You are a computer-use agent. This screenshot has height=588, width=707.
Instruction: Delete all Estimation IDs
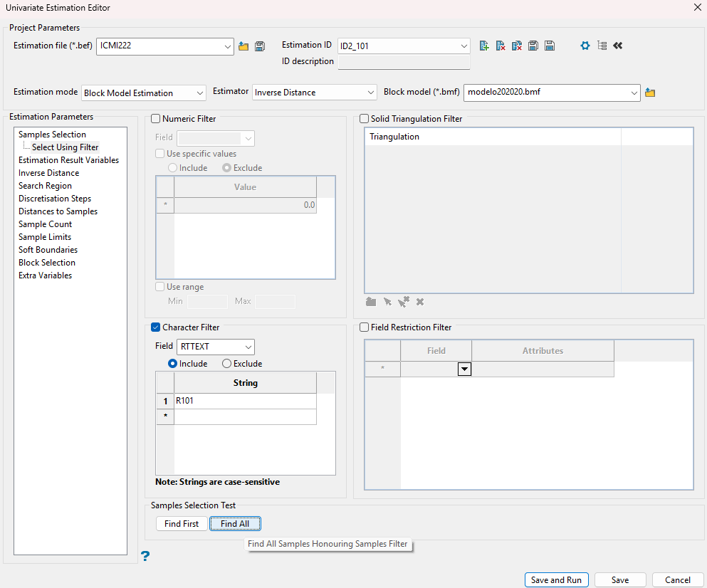coord(517,46)
